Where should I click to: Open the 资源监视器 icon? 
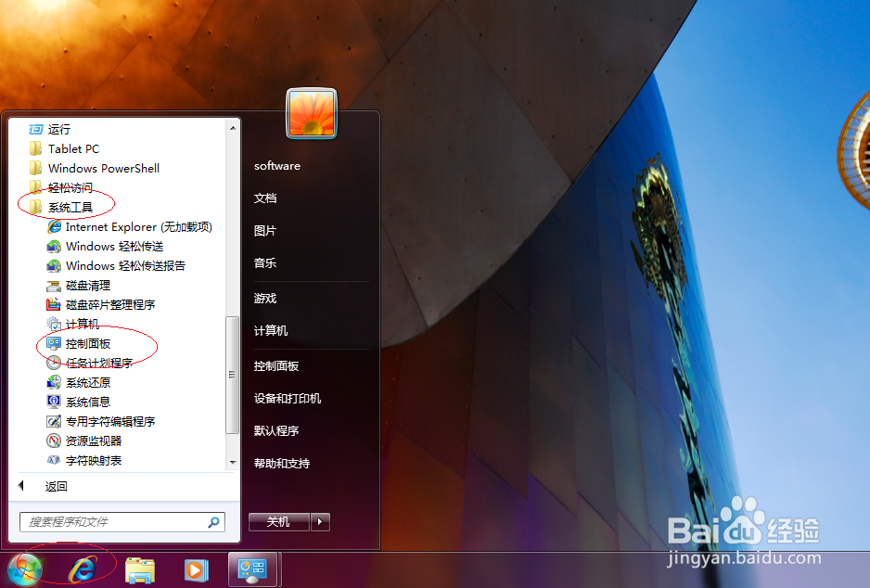(x=54, y=441)
